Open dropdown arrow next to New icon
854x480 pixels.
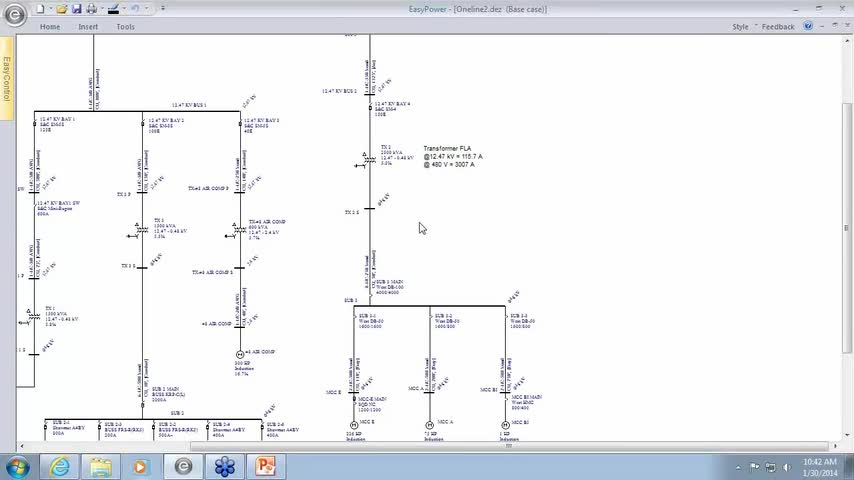pyautogui.click(x=50, y=9)
